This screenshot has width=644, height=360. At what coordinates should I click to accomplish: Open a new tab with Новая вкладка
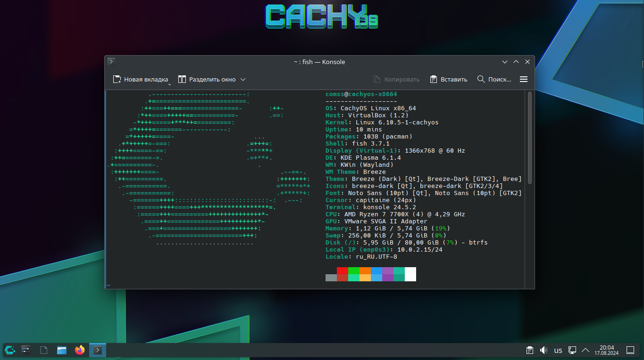140,79
